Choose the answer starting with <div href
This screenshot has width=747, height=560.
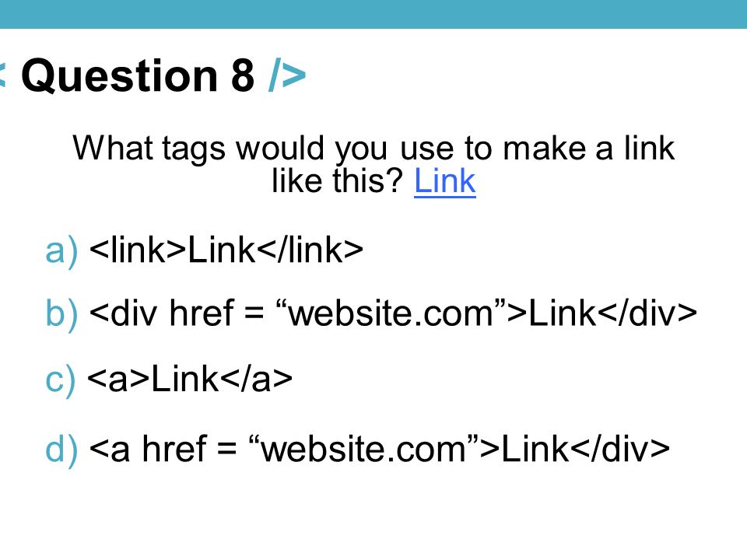(393, 313)
